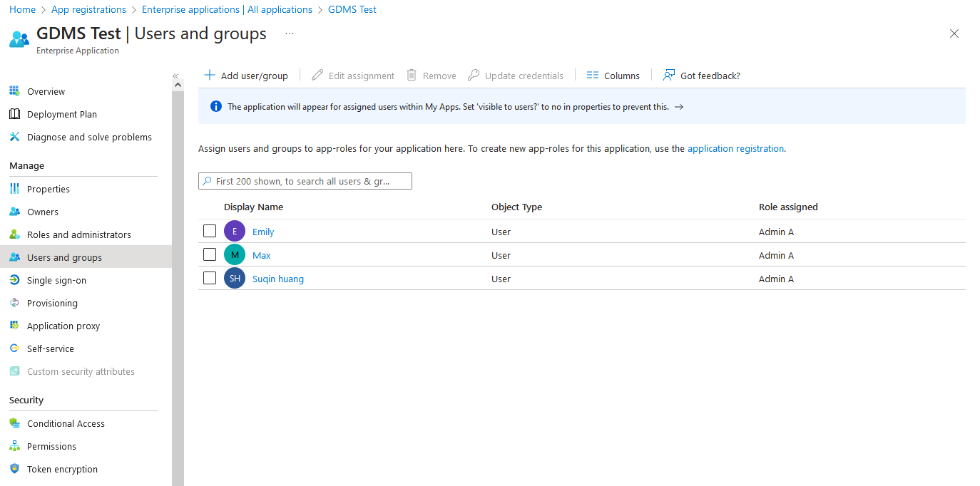Screen dimensions: 980x486
Task: Click the Provisioning icon
Action: [x=14, y=303]
